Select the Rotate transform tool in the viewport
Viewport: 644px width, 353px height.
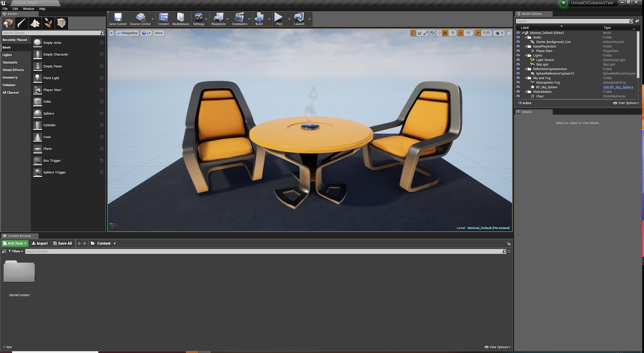(419, 33)
